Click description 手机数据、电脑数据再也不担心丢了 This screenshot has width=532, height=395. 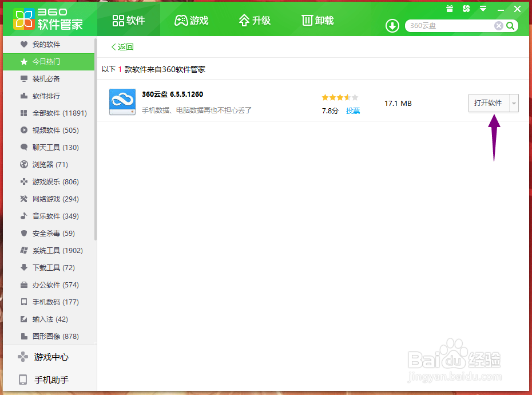[x=197, y=110]
